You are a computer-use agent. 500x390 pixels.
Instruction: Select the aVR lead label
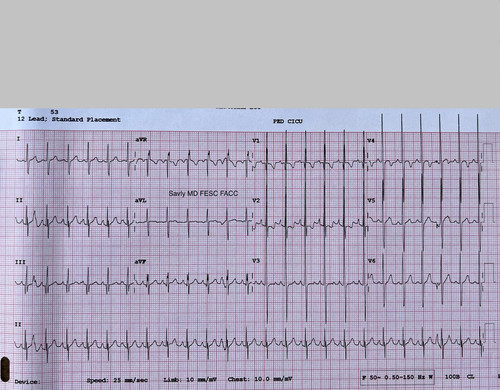click(x=141, y=140)
